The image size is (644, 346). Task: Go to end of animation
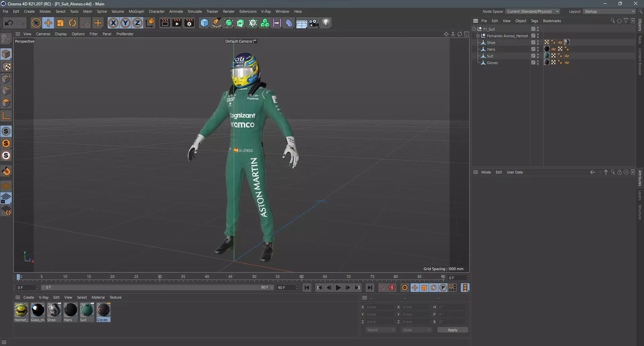click(x=370, y=288)
